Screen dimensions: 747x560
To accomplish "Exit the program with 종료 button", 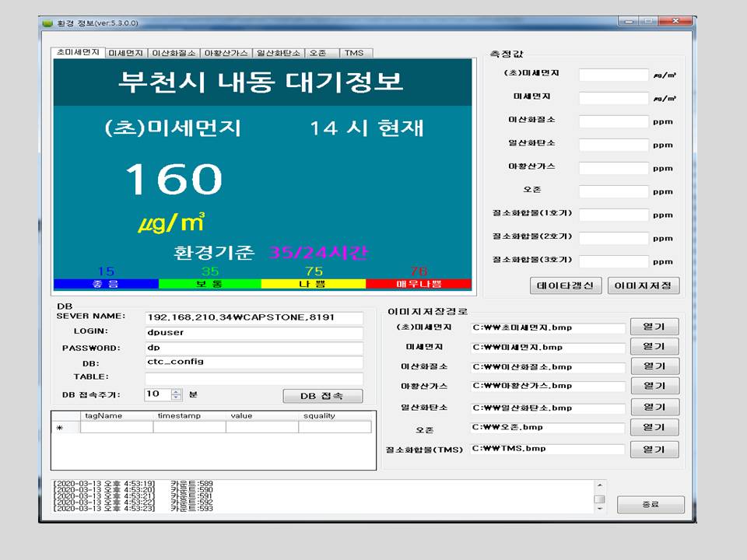I will (x=651, y=504).
